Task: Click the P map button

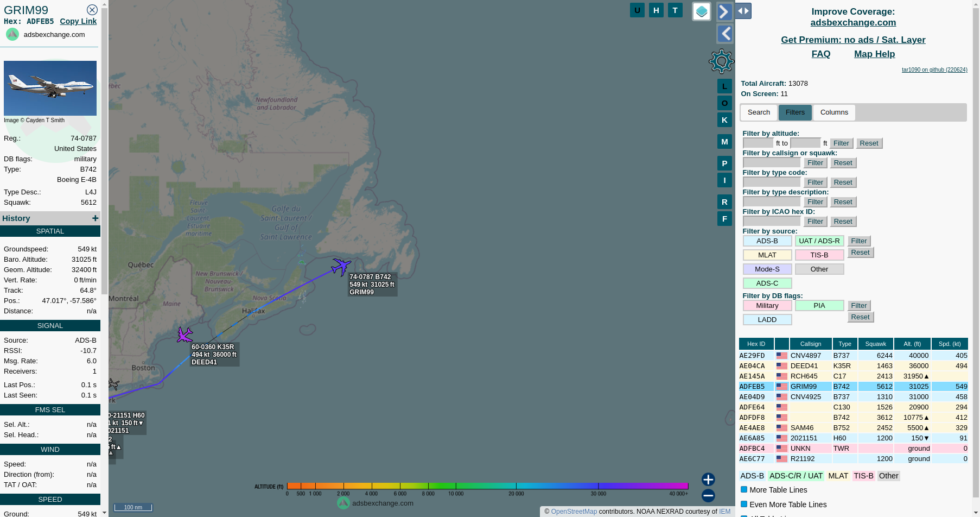Action: click(724, 163)
